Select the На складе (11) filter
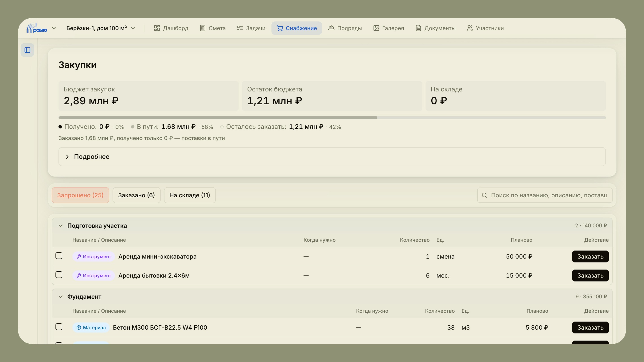 pos(190,195)
